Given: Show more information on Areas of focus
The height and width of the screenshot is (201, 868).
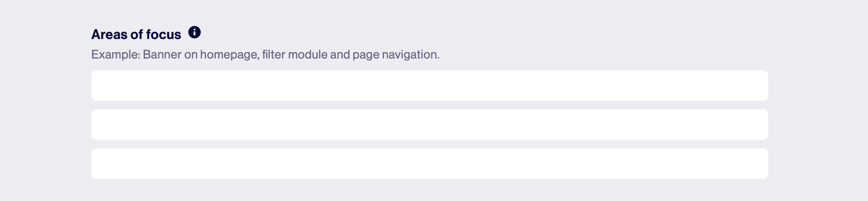Looking at the screenshot, I should coord(194,32).
